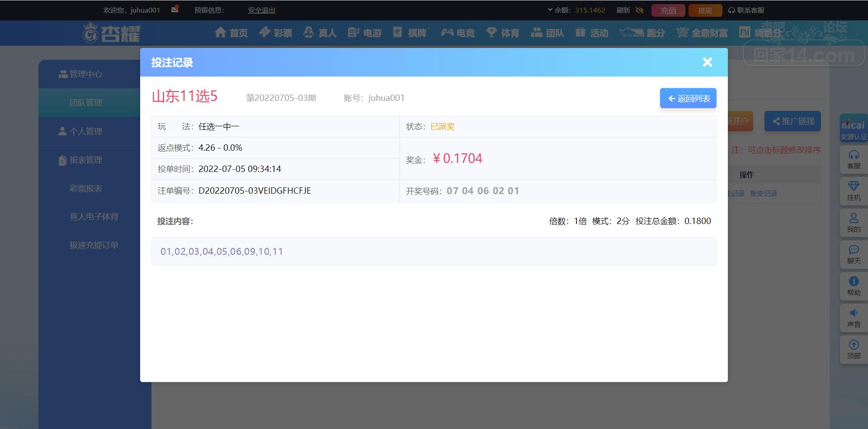Click the 充值 recharge button

pos(668,10)
